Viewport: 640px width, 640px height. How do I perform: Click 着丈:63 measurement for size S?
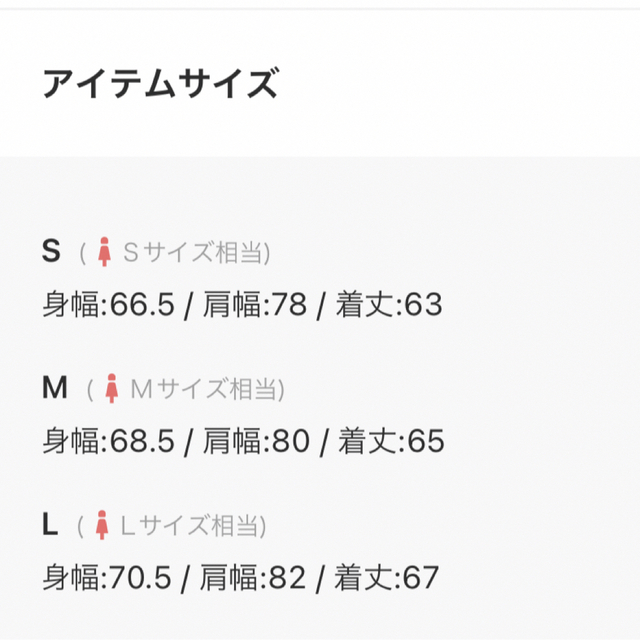point(389,304)
